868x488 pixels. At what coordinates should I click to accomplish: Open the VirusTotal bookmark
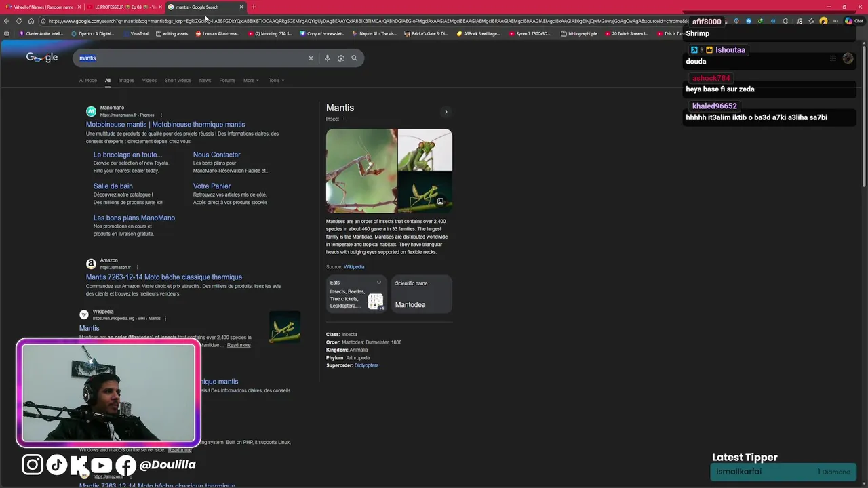click(x=136, y=33)
